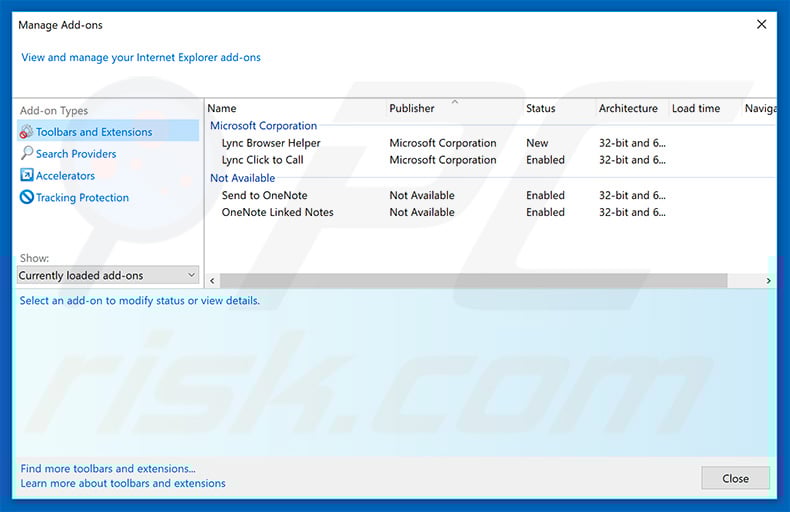The image size is (790, 512).
Task: Open Learn more about toolbars and extensions link
Action: [123, 483]
